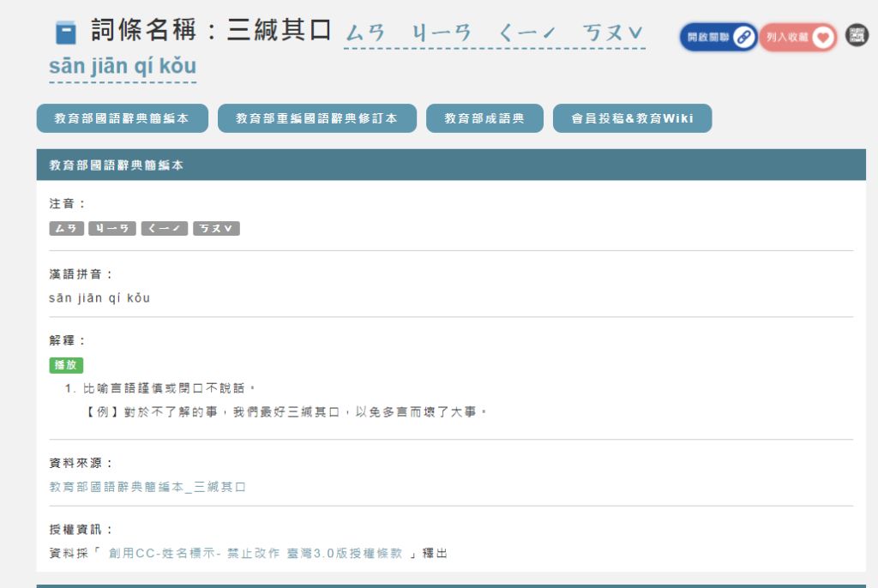Click the 教育部國語辭典簡編本 section header bar
This screenshot has width=878, height=588.
450,165
